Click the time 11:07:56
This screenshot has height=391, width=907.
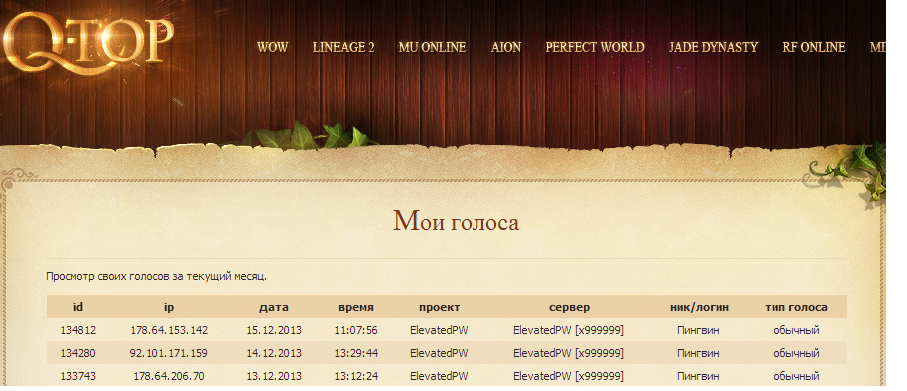(356, 330)
